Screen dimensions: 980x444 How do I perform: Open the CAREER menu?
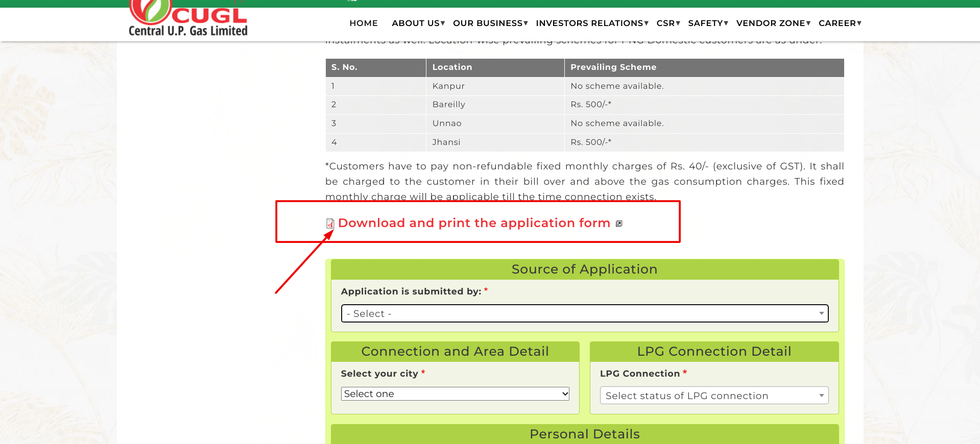[840, 23]
